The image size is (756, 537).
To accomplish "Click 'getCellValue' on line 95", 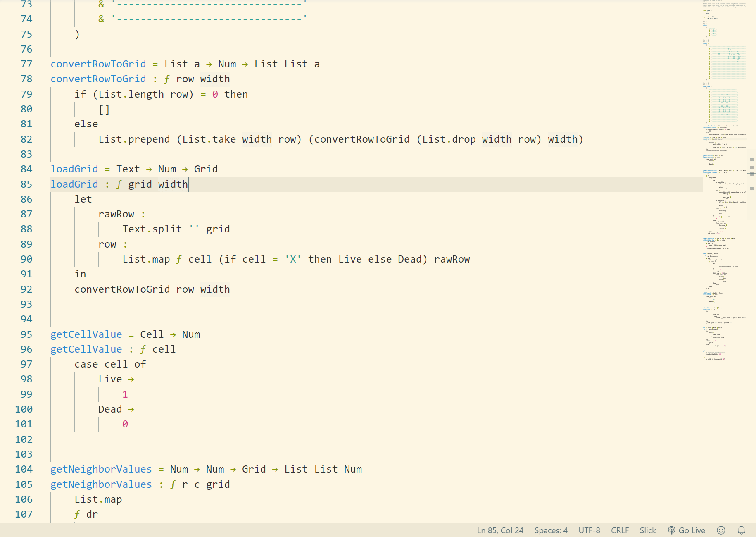I will tap(86, 334).
